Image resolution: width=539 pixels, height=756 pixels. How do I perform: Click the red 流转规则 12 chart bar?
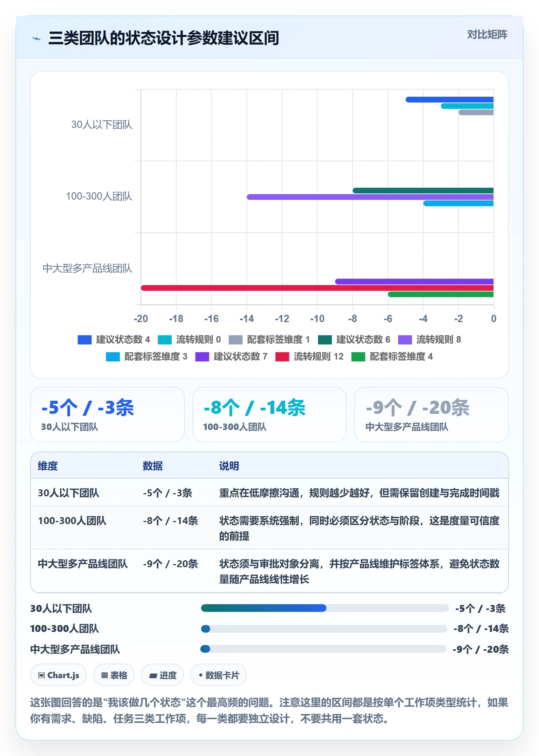317,288
